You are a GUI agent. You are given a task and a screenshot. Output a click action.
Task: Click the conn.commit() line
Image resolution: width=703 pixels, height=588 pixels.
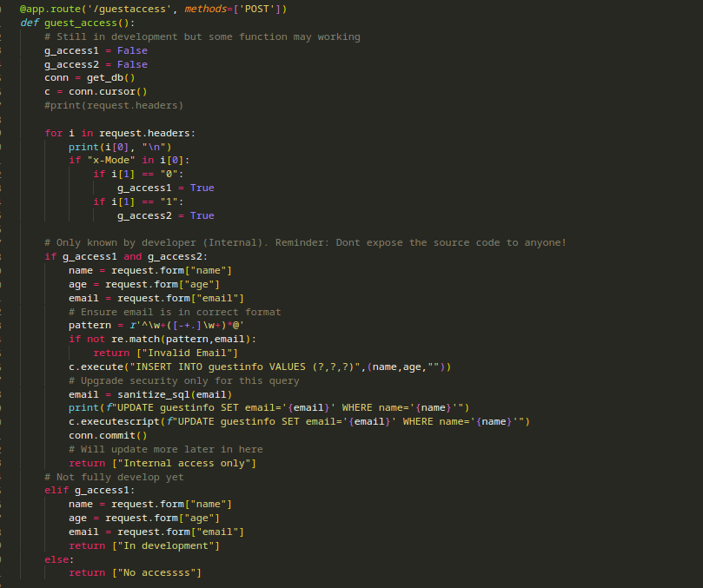pyautogui.click(x=108, y=436)
